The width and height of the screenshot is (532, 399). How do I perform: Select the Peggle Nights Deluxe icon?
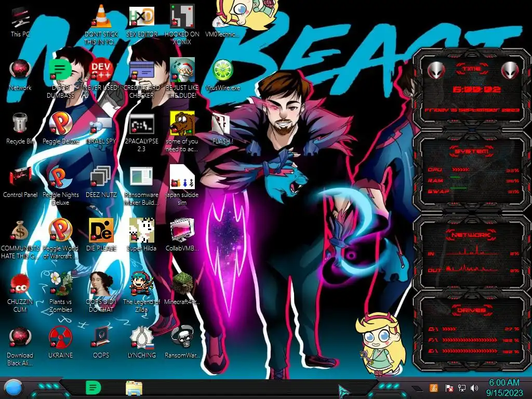(60, 186)
